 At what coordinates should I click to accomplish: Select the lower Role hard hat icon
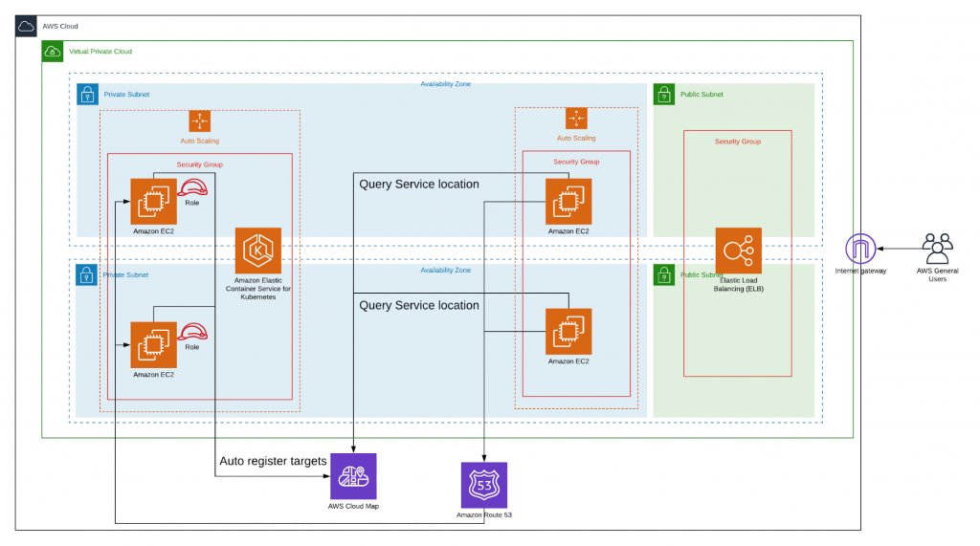pyautogui.click(x=192, y=331)
